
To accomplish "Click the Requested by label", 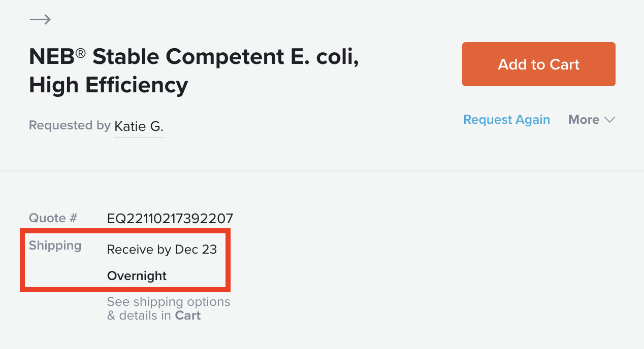I will click(70, 125).
